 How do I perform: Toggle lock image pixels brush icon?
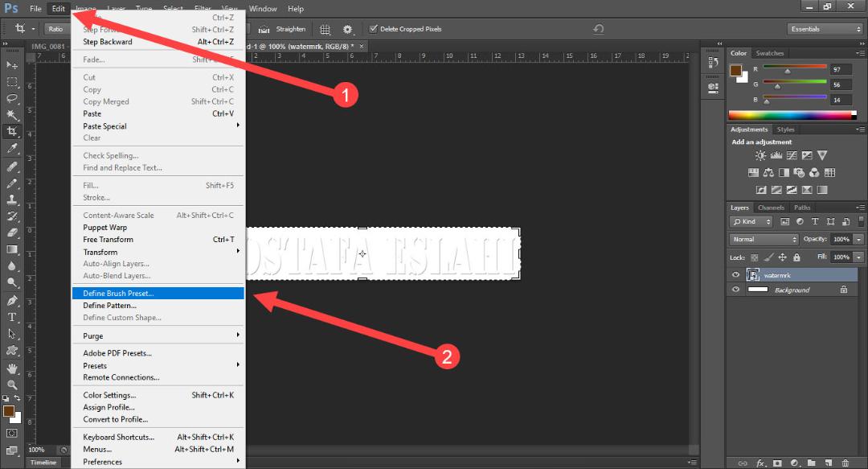point(768,257)
